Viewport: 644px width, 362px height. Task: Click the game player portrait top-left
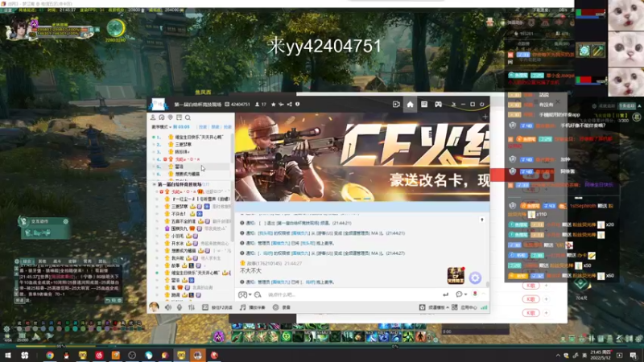click(x=19, y=30)
